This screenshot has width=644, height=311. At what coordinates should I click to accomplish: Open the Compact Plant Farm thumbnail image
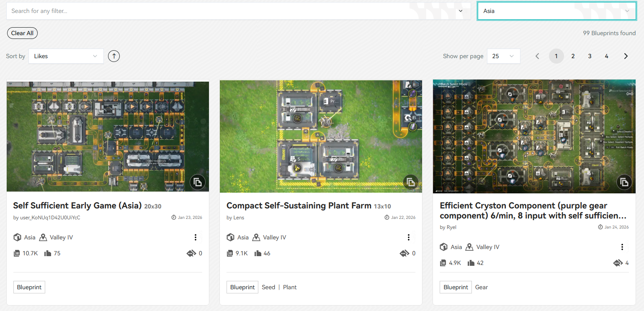tap(321, 136)
